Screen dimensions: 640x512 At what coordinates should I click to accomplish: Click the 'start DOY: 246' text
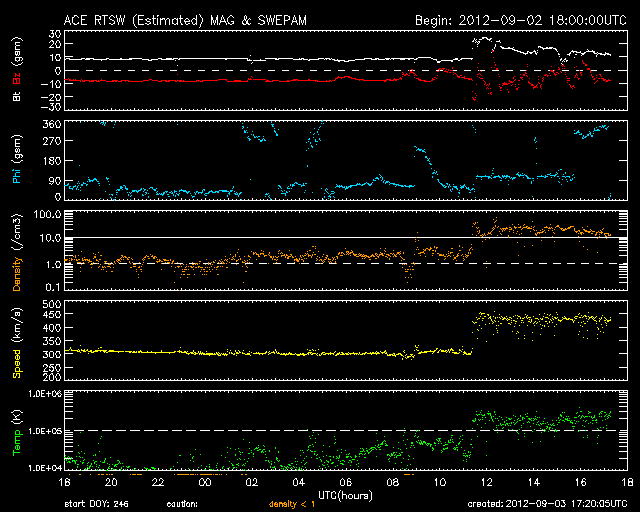(96, 504)
